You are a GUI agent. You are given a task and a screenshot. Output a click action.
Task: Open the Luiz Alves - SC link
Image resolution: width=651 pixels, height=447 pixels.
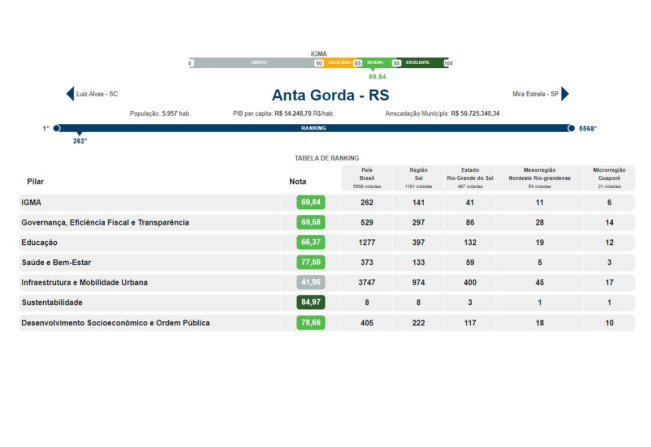pos(97,94)
